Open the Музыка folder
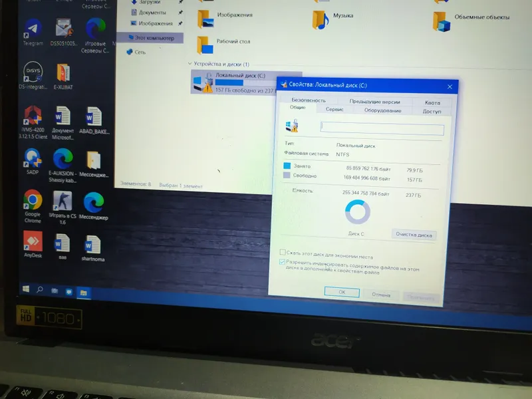Screen dimensions: 532x399 click(332, 19)
